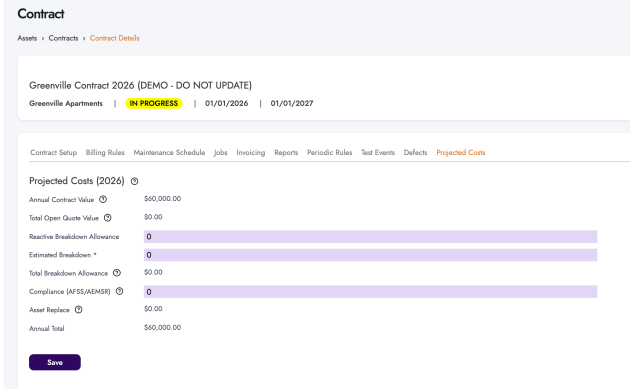Click the IN PROGRESS status badge
Screen dimensions: 630x389
point(154,103)
